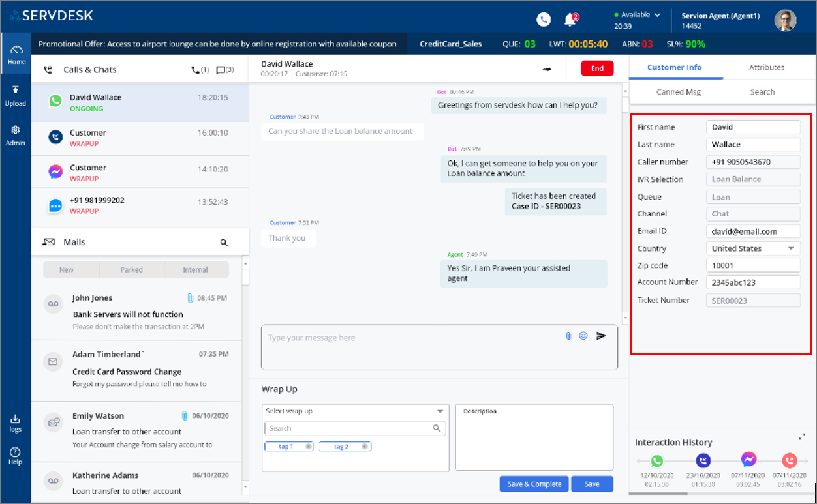Switch to the Attributes tab
The width and height of the screenshot is (817, 504).
click(x=767, y=67)
